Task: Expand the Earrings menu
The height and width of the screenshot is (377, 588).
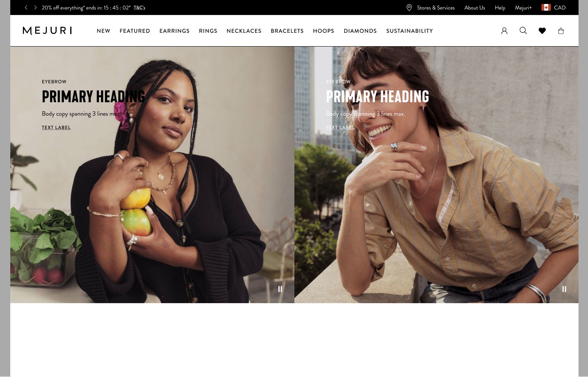Action: [174, 31]
